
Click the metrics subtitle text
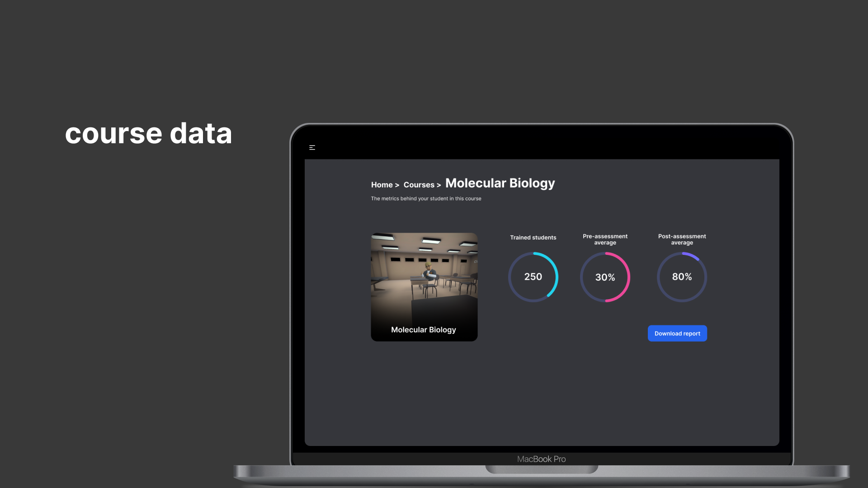tap(426, 199)
